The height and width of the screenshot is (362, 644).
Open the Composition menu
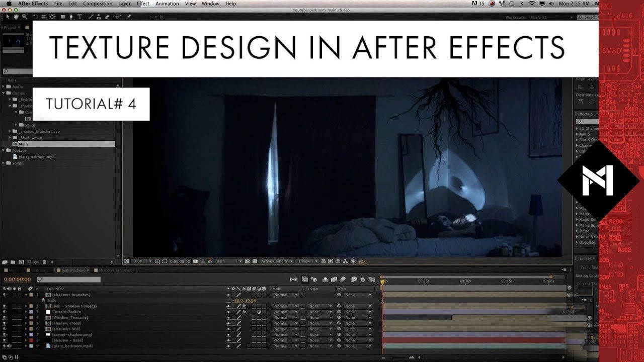pyautogui.click(x=97, y=4)
